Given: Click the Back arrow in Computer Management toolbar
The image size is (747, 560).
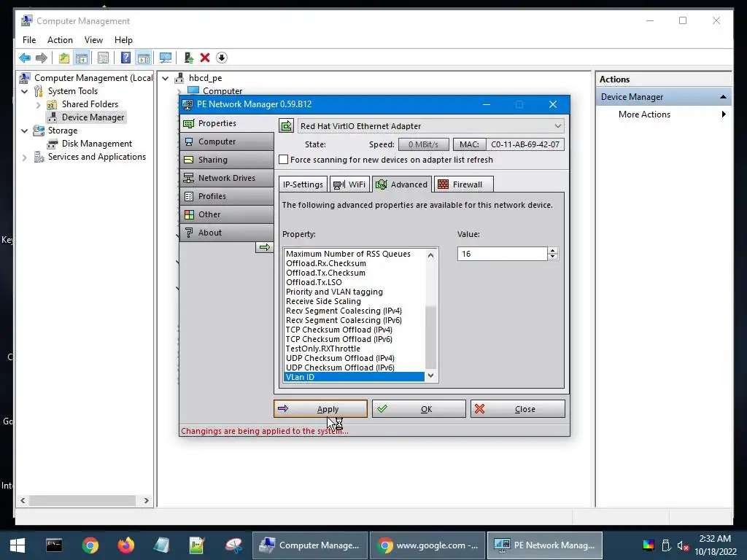Looking at the screenshot, I should [25, 58].
